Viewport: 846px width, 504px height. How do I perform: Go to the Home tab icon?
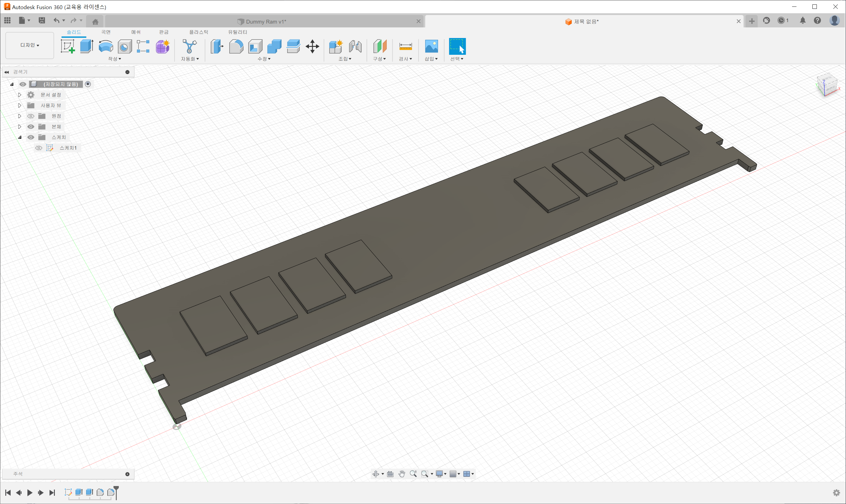click(96, 22)
